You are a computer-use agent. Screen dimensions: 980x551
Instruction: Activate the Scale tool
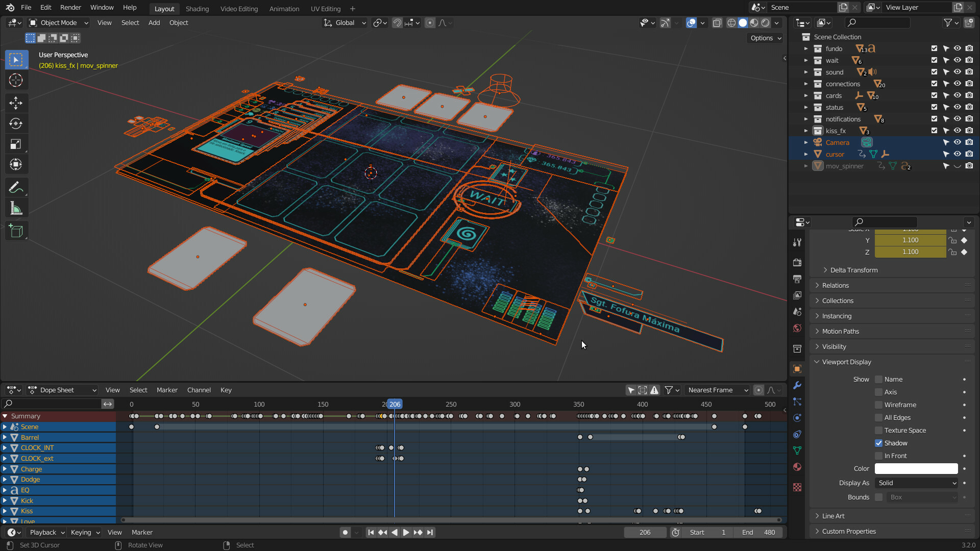[x=16, y=144]
